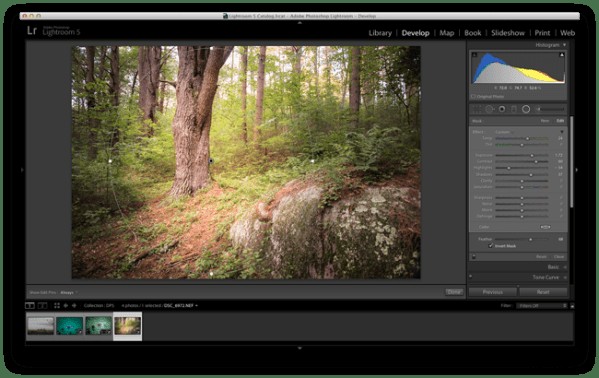This screenshot has height=378, width=599.
Task: Click Close in the radial filter panel
Action: click(559, 257)
